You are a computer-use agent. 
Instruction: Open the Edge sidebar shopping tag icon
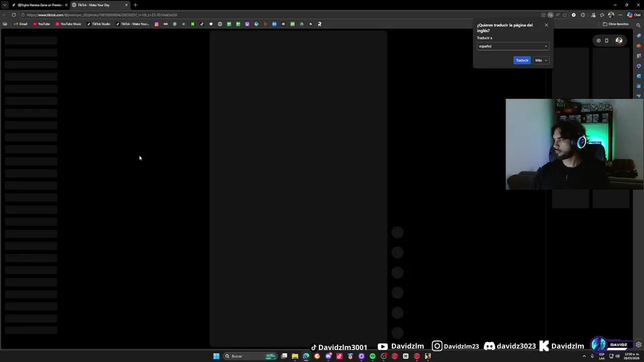point(638,36)
